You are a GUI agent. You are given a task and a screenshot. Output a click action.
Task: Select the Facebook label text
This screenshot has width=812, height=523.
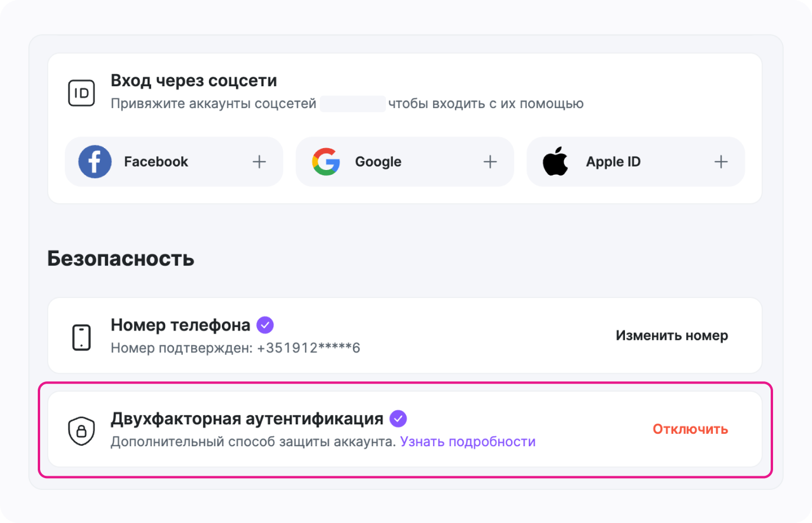point(156,162)
